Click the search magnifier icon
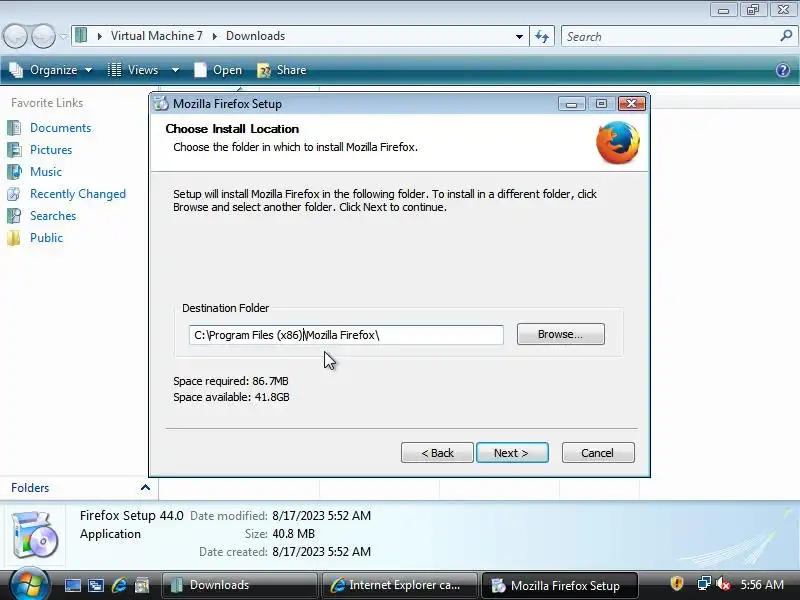The height and width of the screenshot is (600, 800). (x=786, y=36)
